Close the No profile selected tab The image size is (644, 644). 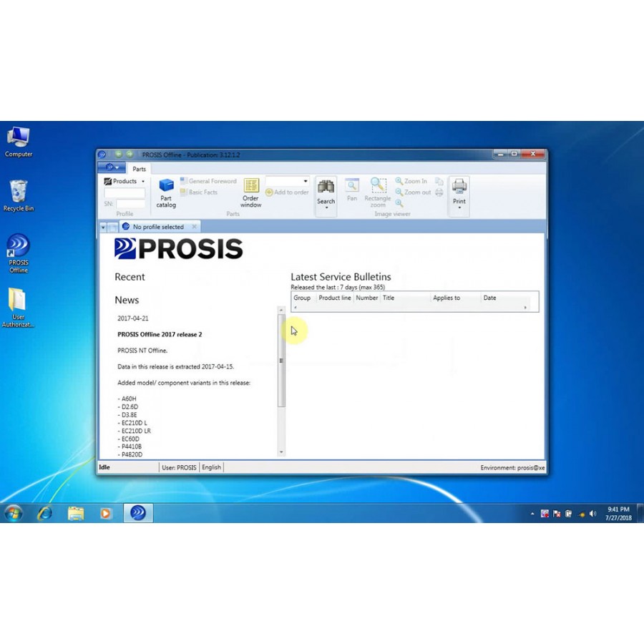(x=194, y=227)
